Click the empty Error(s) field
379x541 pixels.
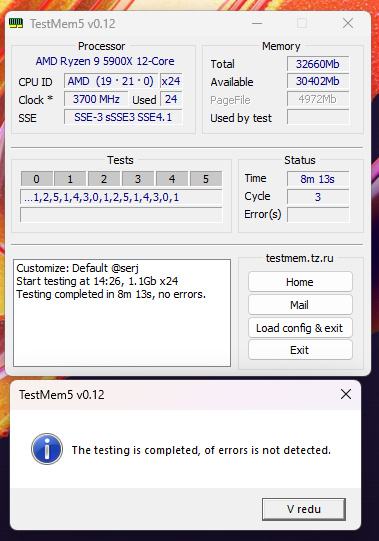click(318, 215)
